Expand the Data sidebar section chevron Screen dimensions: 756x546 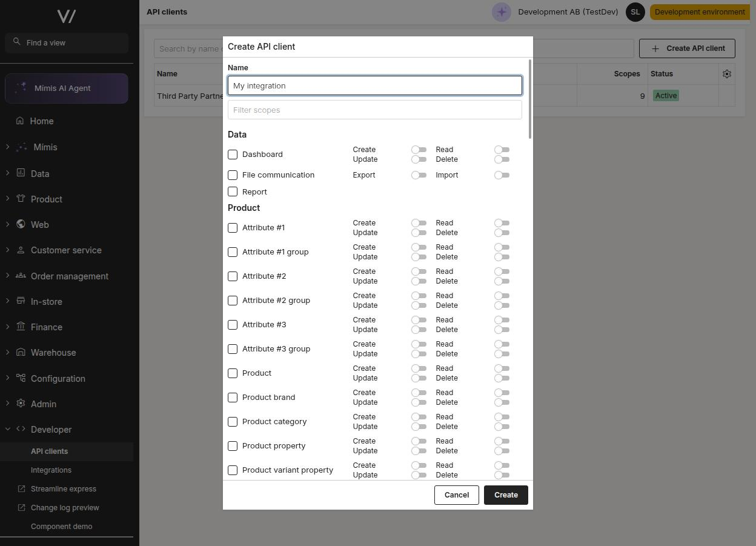7,173
